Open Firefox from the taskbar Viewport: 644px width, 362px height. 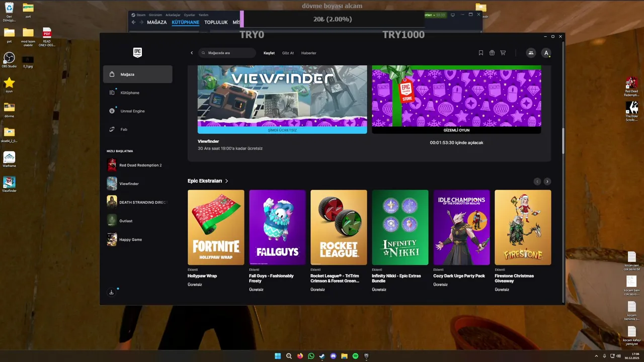point(300,356)
